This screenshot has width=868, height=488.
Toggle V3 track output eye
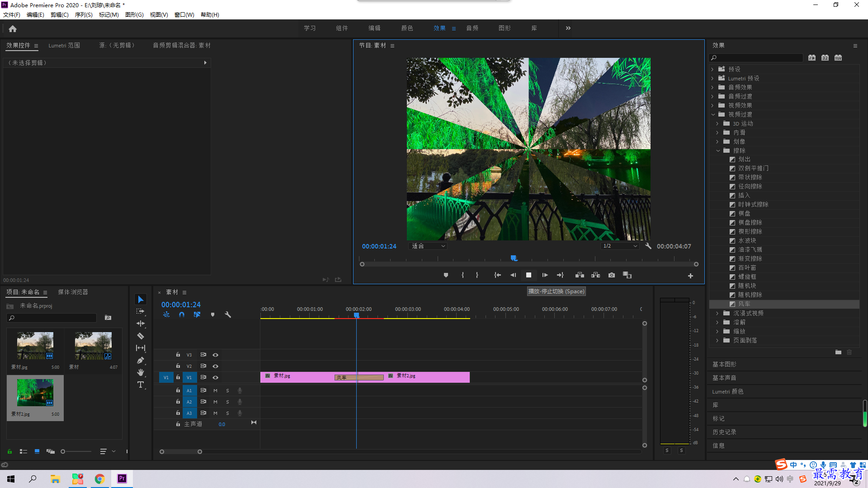point(216,355)
